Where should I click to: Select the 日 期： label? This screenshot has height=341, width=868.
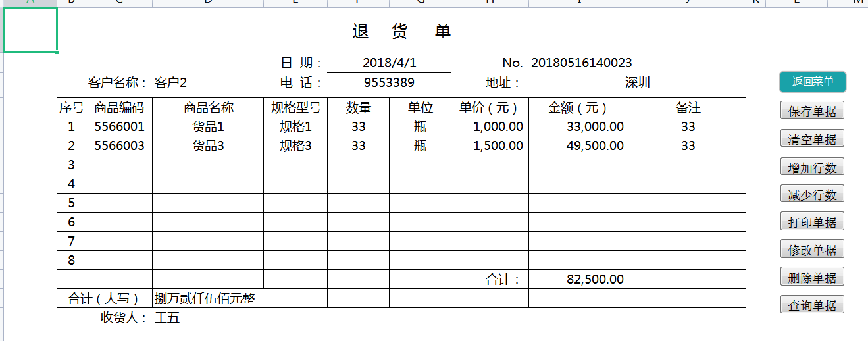[x=301, y=63]
